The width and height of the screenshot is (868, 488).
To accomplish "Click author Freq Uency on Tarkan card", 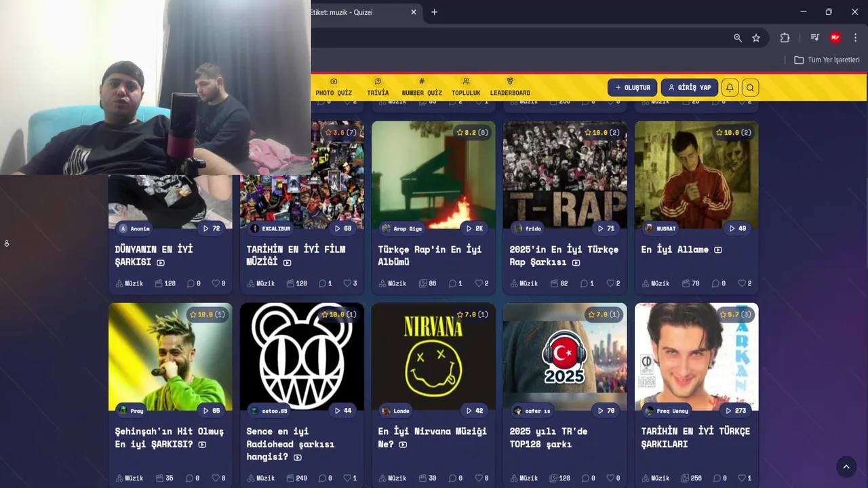I will (668, 410).
